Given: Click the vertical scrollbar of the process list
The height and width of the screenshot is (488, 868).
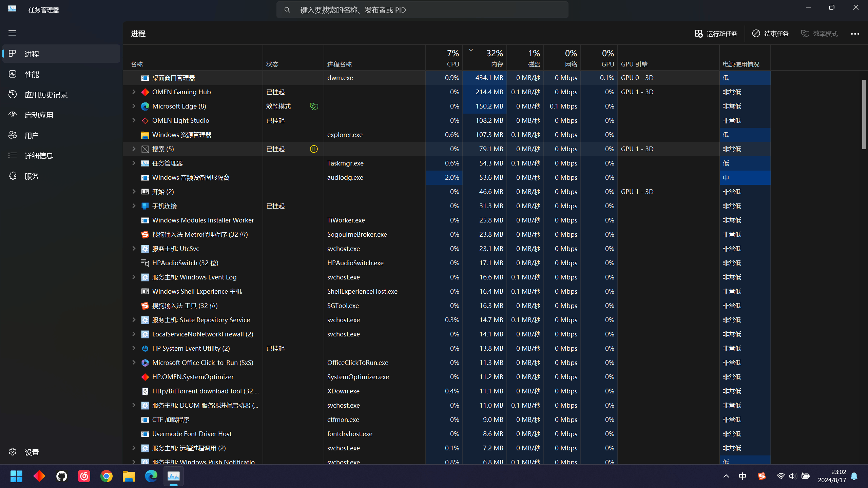Looking at the screenshot, I should point(864,115).
